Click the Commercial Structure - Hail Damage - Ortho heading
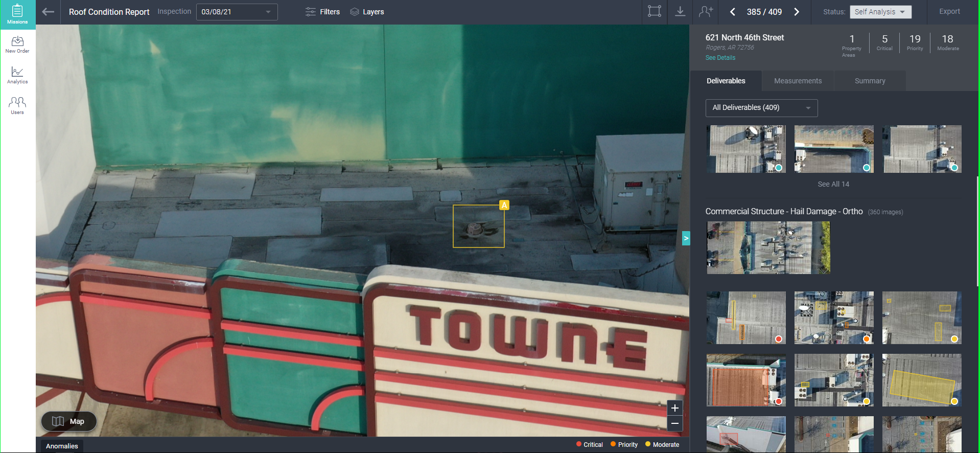 pyautogui.click(x=784, y=211)
